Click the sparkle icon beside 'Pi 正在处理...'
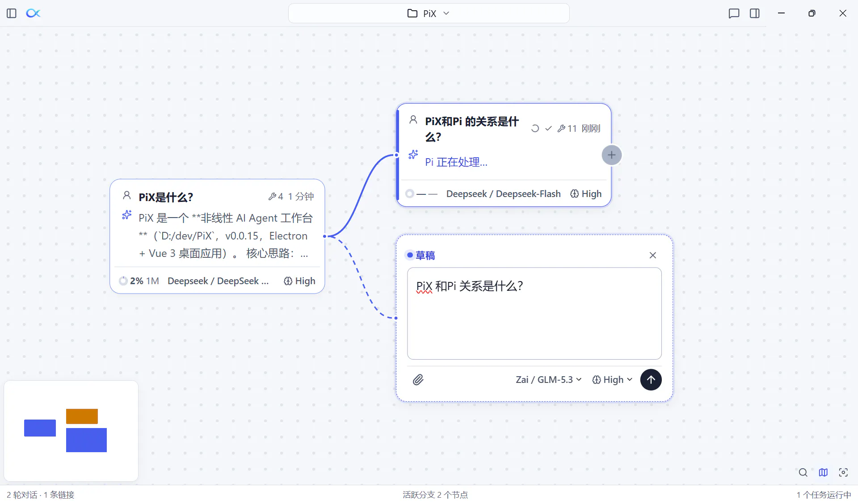The width and height of the screenshot is (858, 504). coord(413,155)
